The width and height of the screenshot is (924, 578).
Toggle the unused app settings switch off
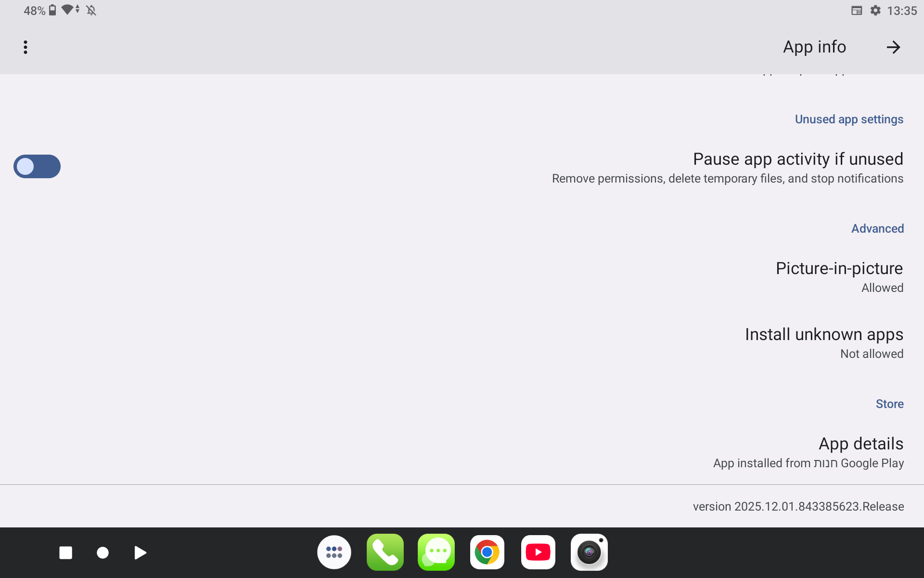click(x=37, y=166)
